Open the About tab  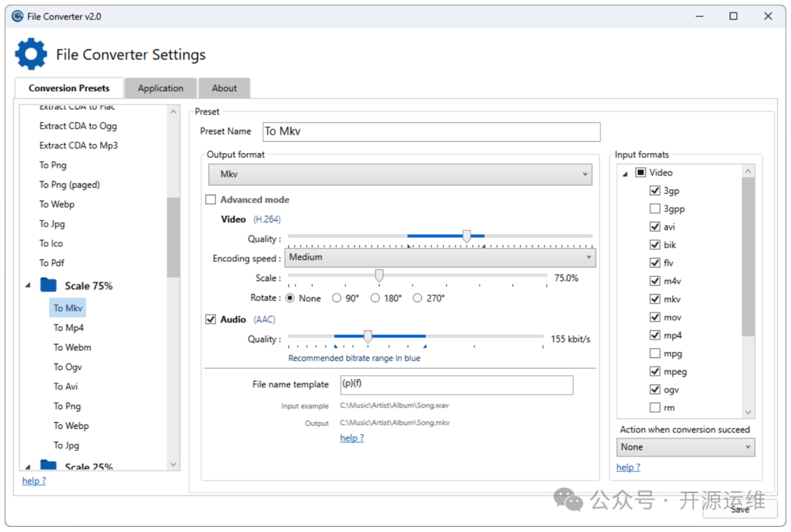224,89
